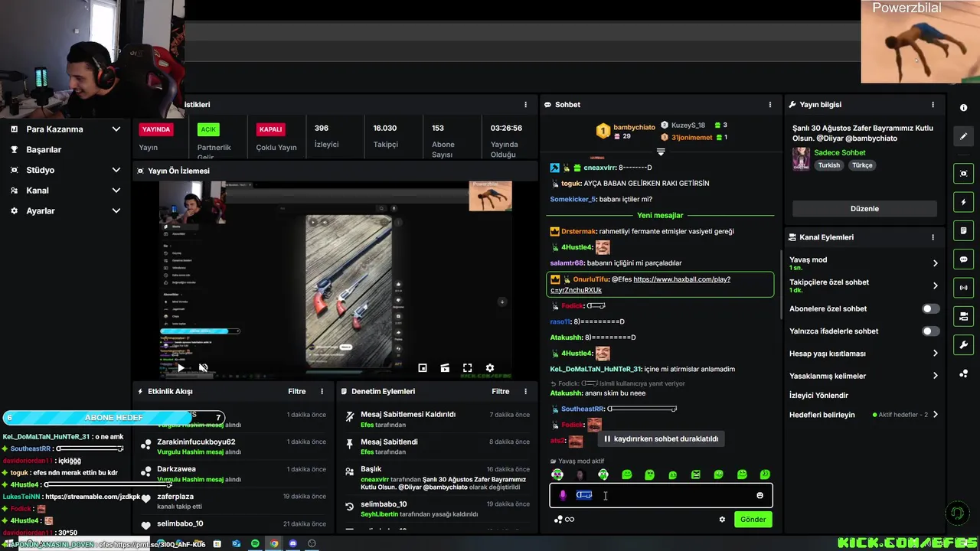This screenshot has height=551, width=980.
Task: Click the lightning bolt sidebar icon
Action: click(x=963, y=202)
